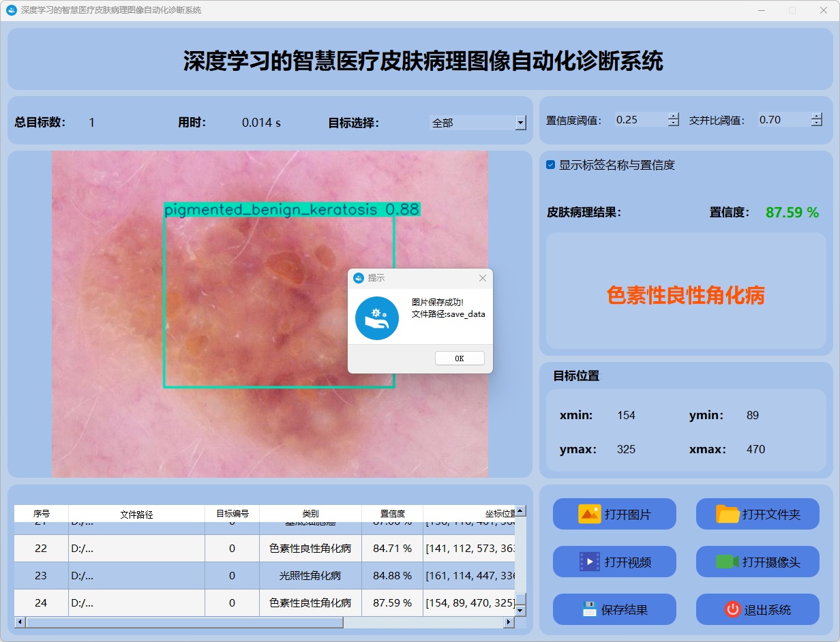Click the pigmented_benign_keratosis 0.88 label on image
Screen dimensions: 840x642
(x=292, y=209)
